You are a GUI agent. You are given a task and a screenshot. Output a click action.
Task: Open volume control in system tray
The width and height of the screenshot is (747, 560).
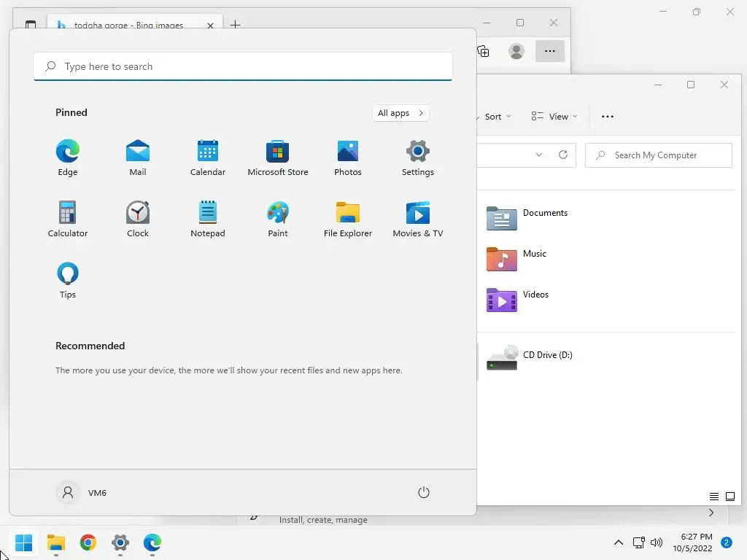(x=657, y=542)
